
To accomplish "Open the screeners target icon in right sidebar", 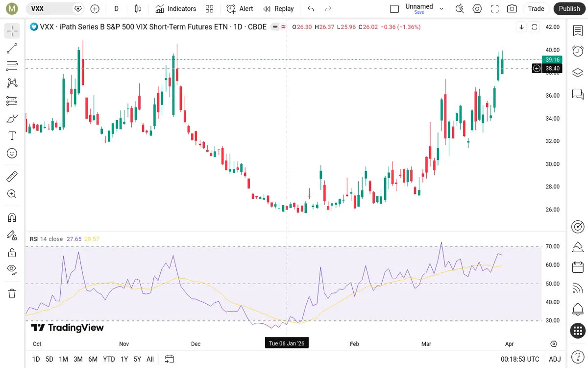I will click(x=578, y=227).
